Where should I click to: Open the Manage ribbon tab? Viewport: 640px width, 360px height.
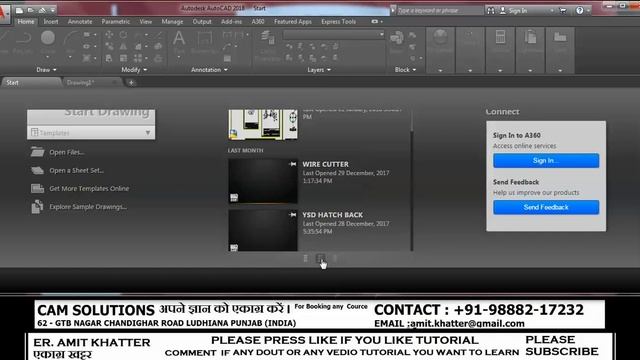coord(172,22)
